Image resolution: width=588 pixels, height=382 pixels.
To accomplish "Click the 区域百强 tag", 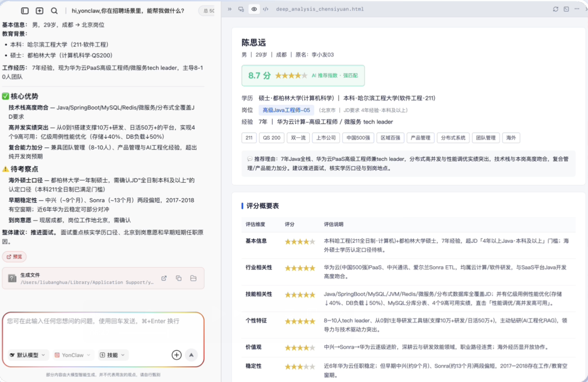I will tap(391, 138).
